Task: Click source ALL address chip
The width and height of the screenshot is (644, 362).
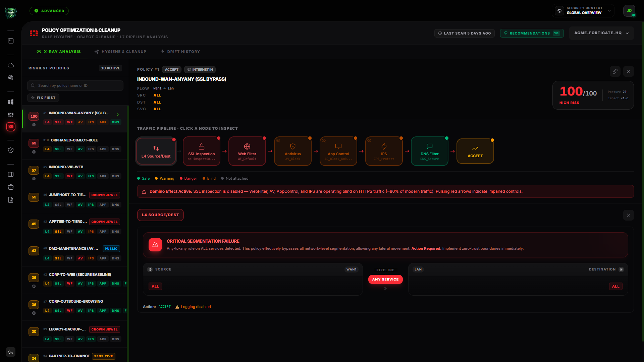Action: [155, 286]
